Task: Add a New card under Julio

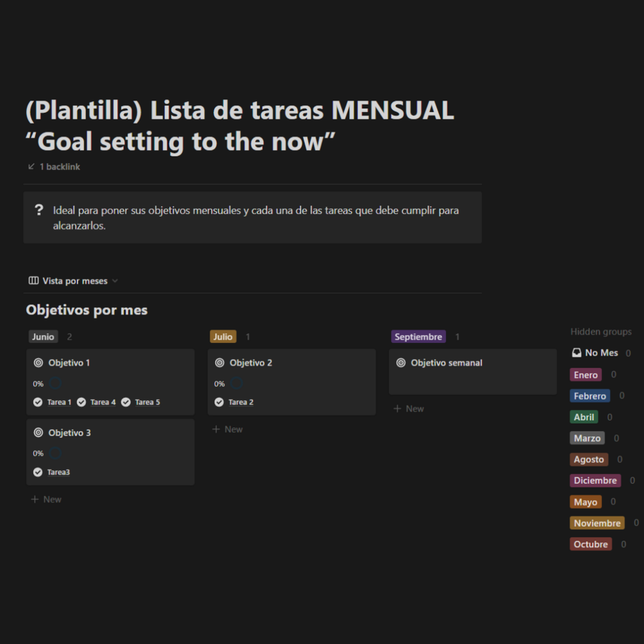Action: pos(227,429)
